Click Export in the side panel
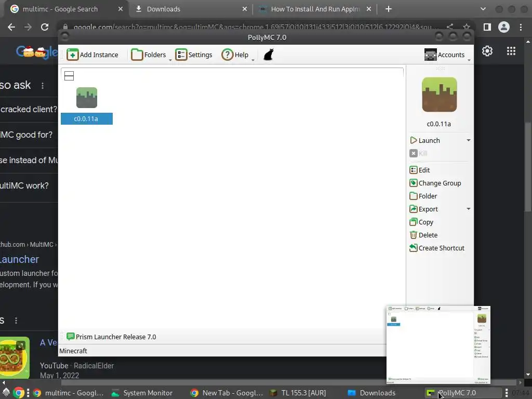The width and height of the screenshot is (532, 399). pyautogui.click(x=424, y=209)
